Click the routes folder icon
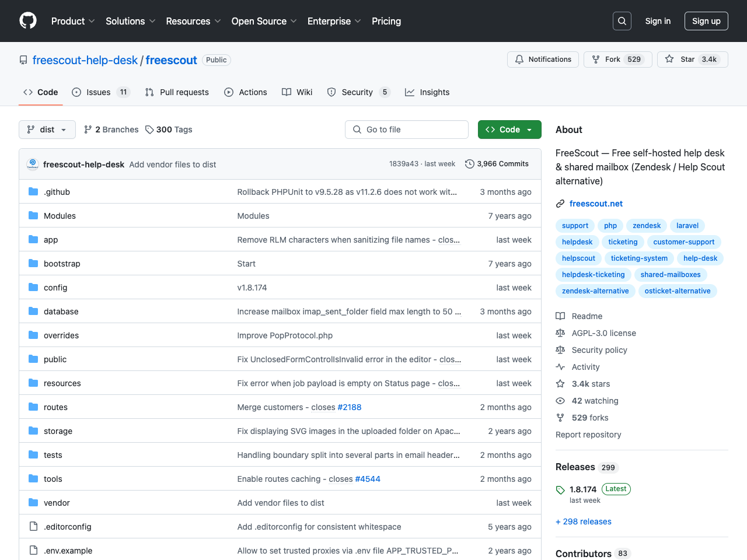The width and height of the screenshot is (747, 560). pyautogui.click(x=33, y=407)
